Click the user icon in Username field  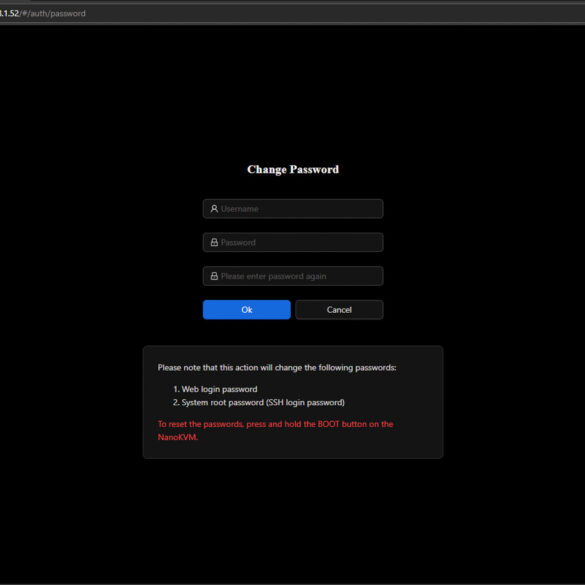(214, 209)
